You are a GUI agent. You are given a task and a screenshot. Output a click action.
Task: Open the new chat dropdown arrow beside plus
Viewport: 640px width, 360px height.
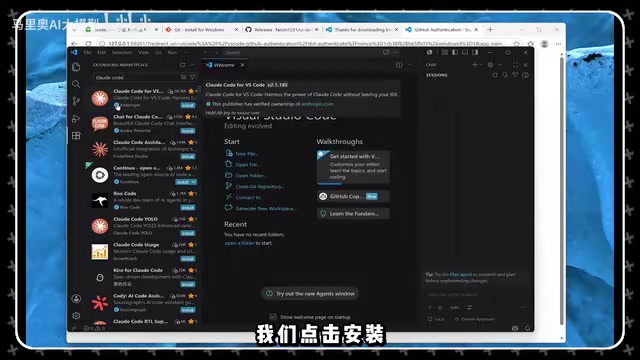[481, 65]
